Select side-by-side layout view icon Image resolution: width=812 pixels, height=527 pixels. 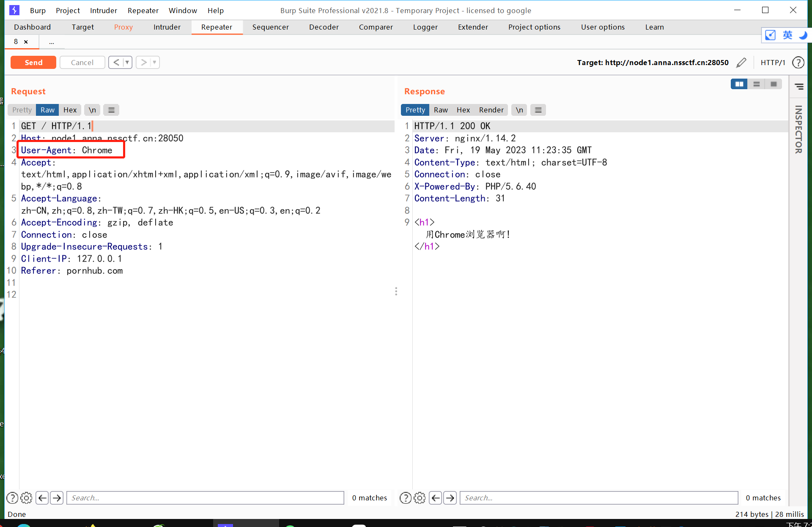click(739, 84)
